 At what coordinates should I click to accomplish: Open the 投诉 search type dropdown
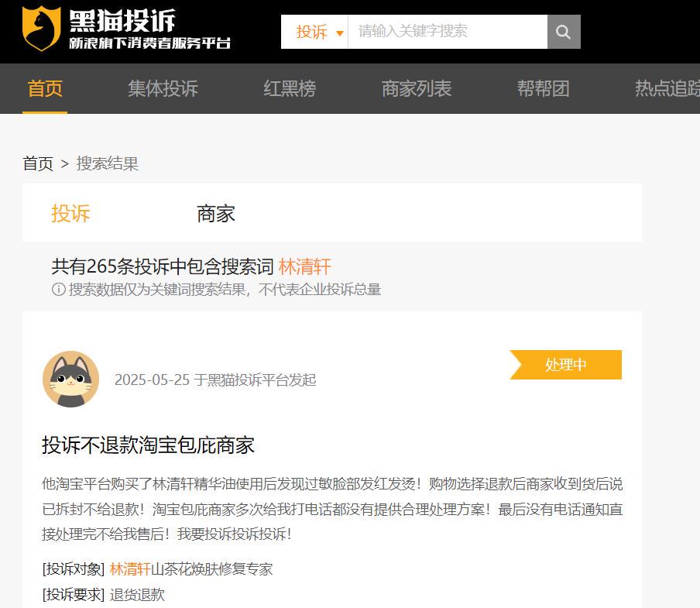[x=314, y=32]
